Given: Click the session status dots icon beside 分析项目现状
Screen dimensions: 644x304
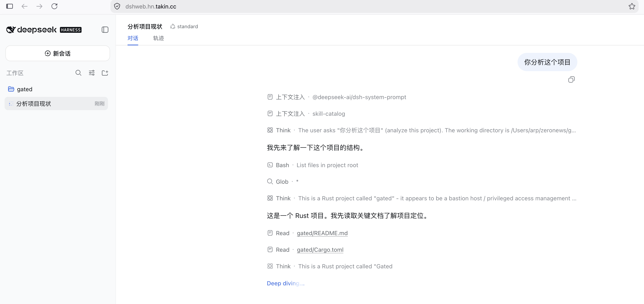Looking at the screenshot, I should pos(11,104).
